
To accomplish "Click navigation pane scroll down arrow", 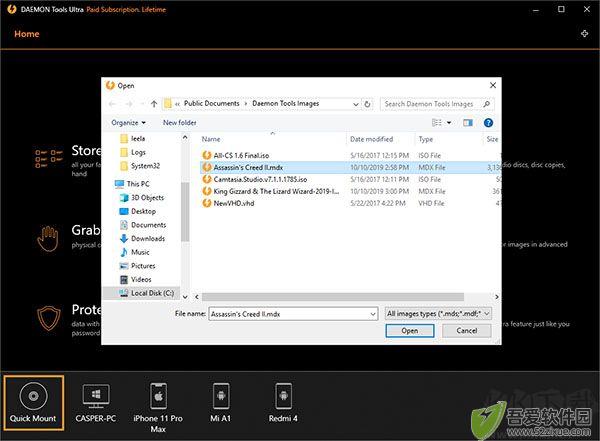I will [185, 297].
